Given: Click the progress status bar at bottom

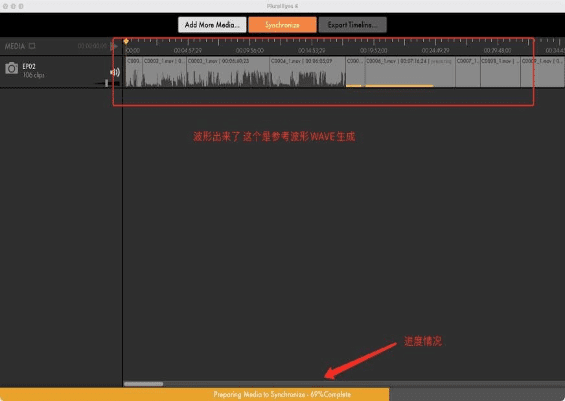Looking at the screenshot, I should (x=282, y=395).
